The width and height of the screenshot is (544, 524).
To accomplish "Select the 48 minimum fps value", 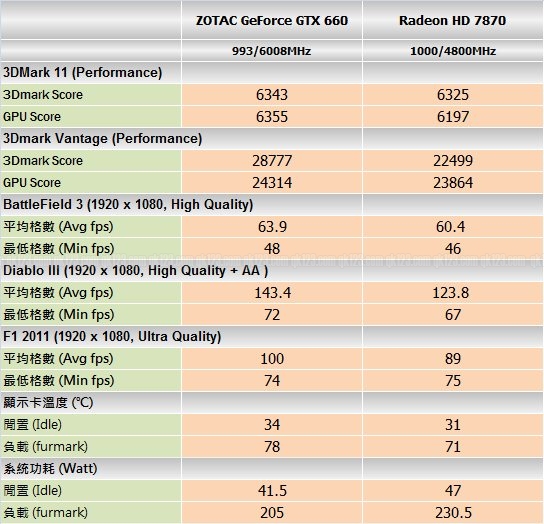I will 272,248.
